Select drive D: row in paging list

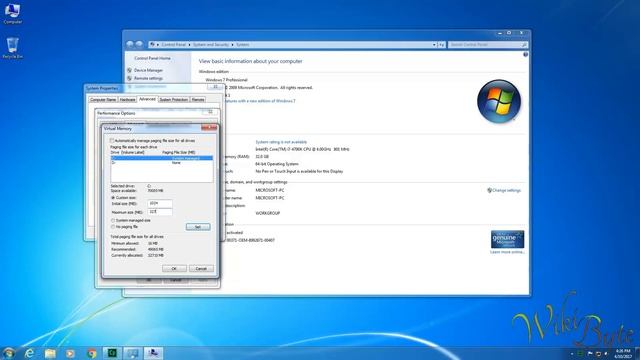pyautogui.click(x=162, y=163)
